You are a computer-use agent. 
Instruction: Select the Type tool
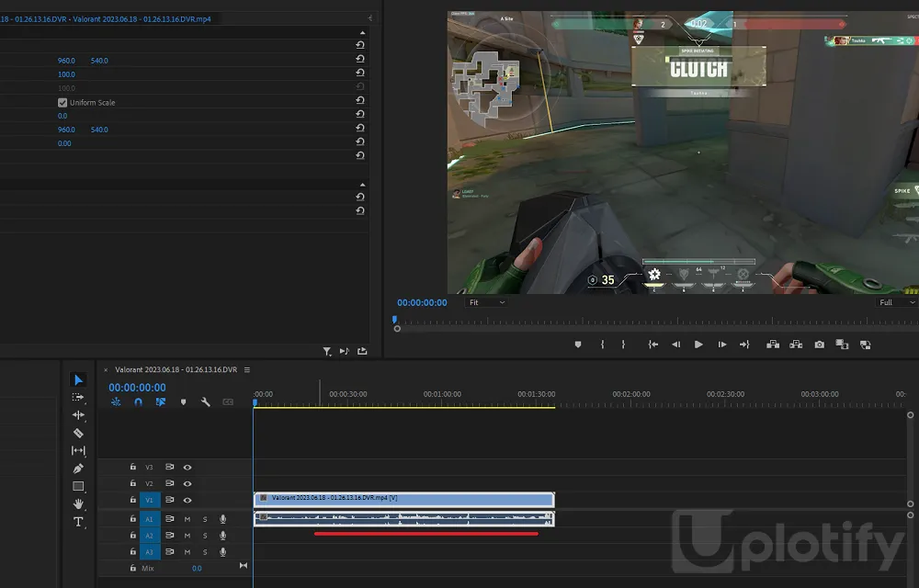tap(78, 522)
